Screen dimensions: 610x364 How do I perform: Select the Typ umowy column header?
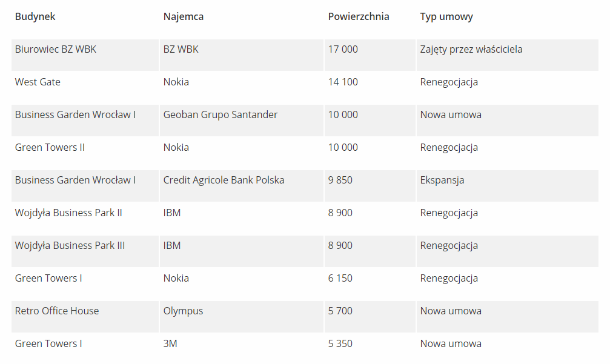tap(446, 17)
